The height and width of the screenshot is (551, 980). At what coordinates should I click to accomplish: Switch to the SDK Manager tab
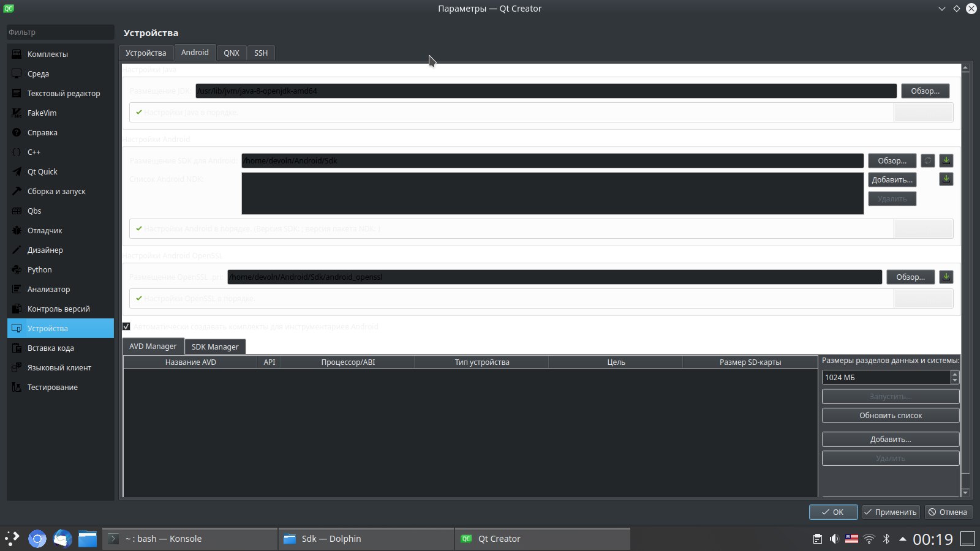[215, 347]
